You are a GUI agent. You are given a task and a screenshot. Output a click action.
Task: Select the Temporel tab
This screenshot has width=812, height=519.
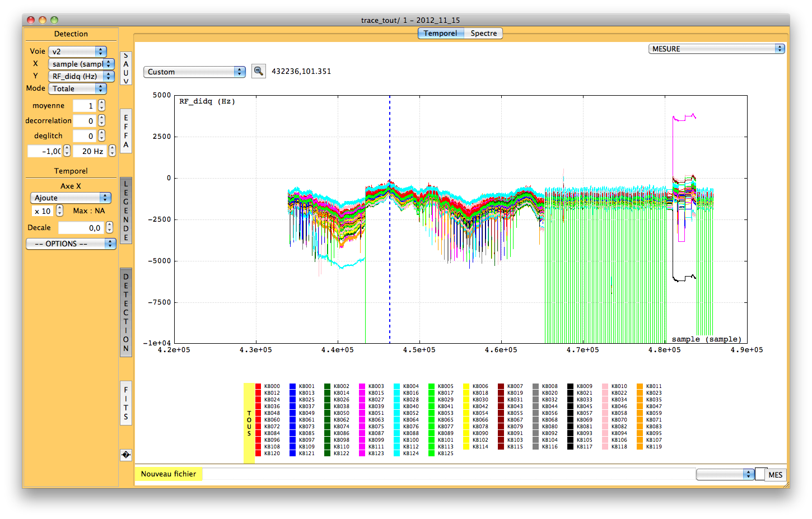pyautogui.click(x=440, y=33)
